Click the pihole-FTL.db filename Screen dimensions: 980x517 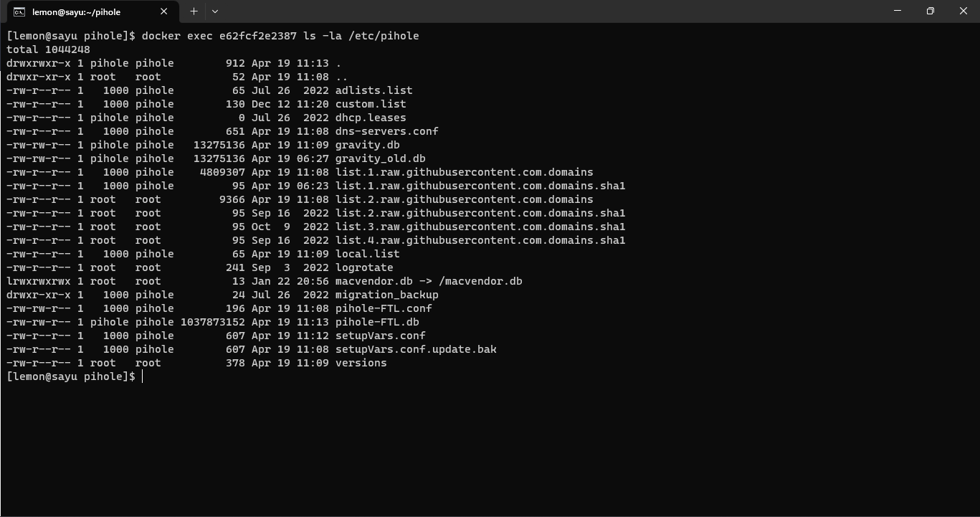pyautogui.click(x=377, y=322)
